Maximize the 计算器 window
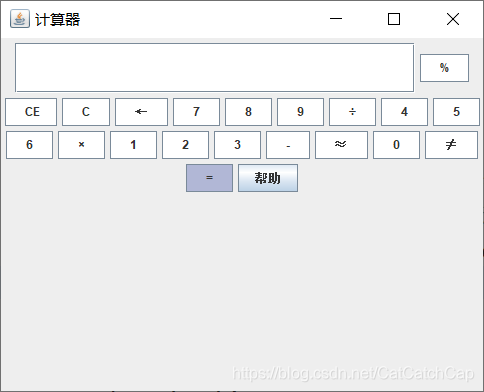Image resolution: width=484 pixels, height=392 pixels. coord(394,19)
